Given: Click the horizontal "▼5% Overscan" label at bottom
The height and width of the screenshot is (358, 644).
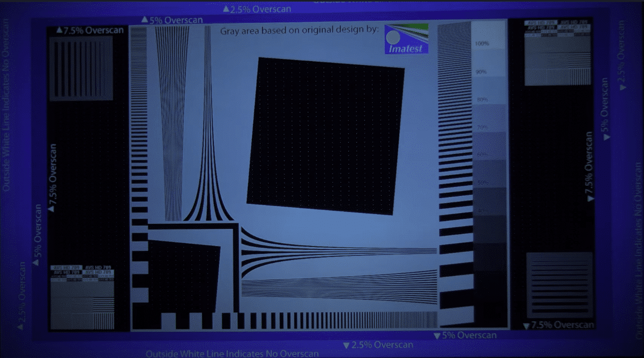Looking at the screenshot, I should (465, 335).
